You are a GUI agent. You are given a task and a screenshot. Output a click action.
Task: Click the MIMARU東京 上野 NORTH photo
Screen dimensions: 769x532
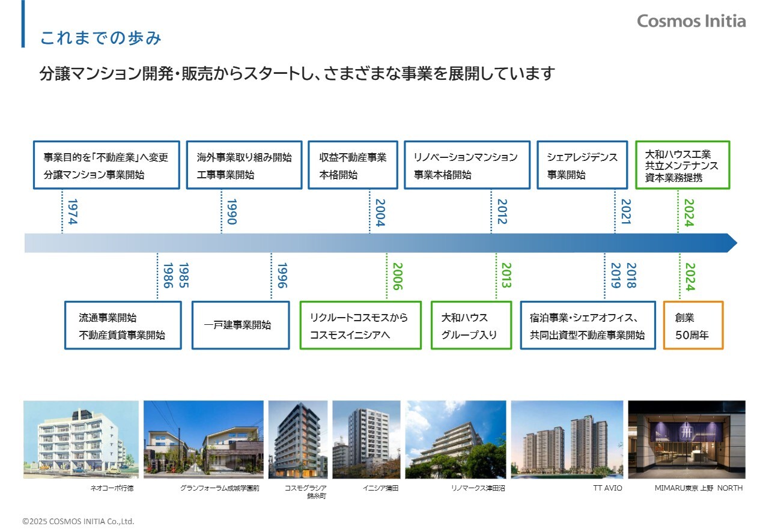(x=686, y=440)
